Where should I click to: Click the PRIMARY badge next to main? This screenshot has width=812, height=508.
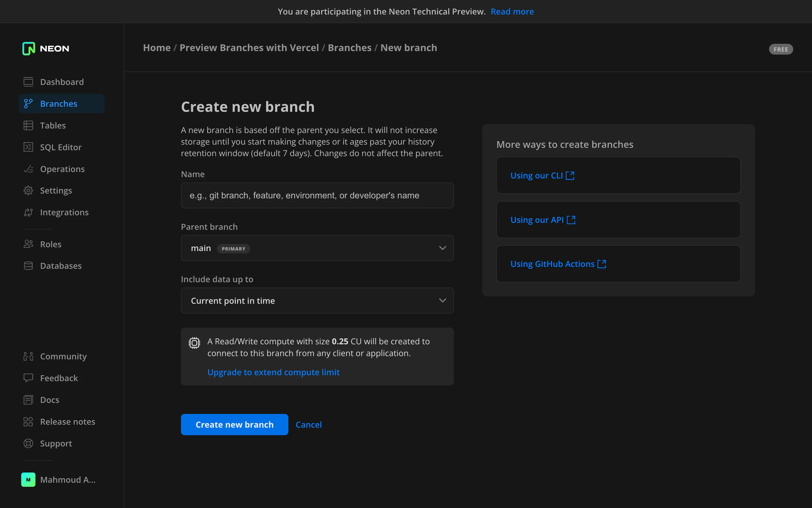click(234, 249)
